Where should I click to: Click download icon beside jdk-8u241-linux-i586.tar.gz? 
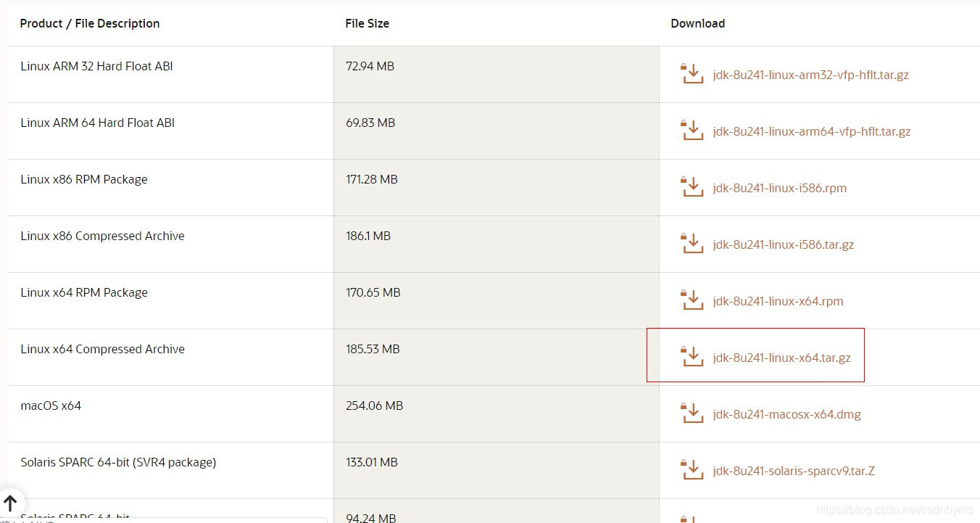pos(692,244)
